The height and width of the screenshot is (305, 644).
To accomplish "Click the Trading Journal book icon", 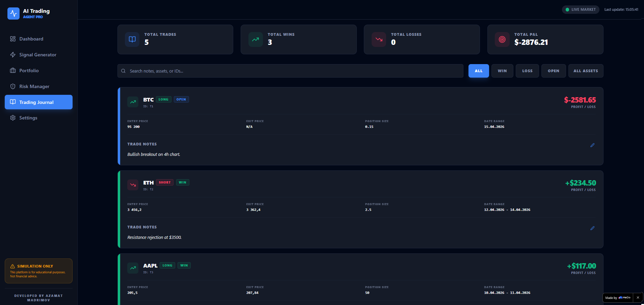I will click(13, 102).
